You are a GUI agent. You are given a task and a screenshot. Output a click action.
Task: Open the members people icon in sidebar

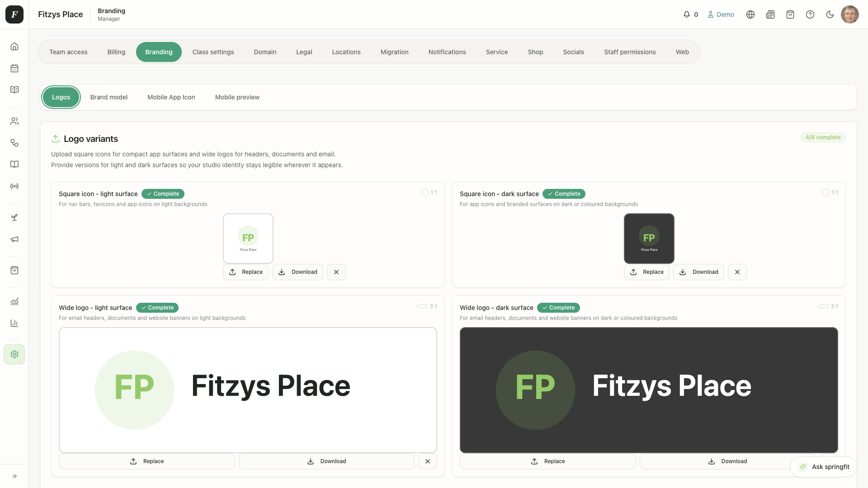click(14, 121)
